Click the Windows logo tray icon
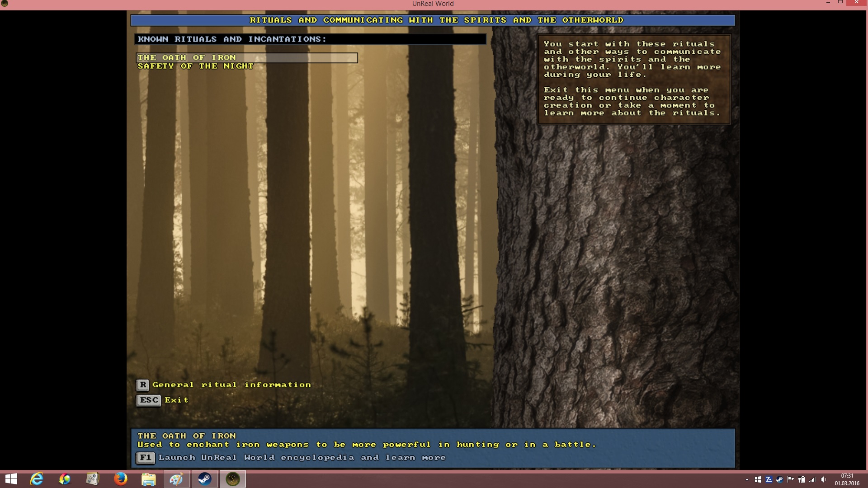 pyautogui.click(x=758, y=480)
